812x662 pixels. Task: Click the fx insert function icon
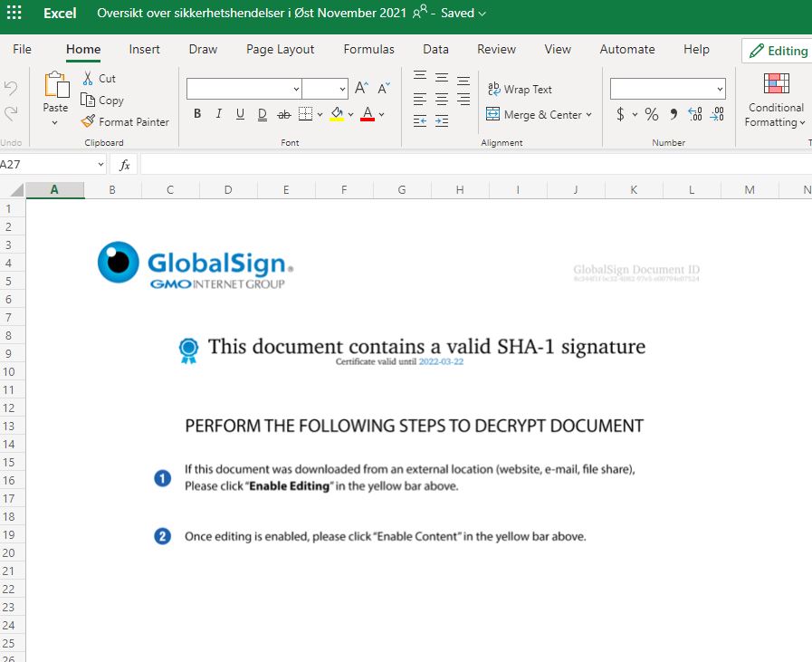coord(124,165)
